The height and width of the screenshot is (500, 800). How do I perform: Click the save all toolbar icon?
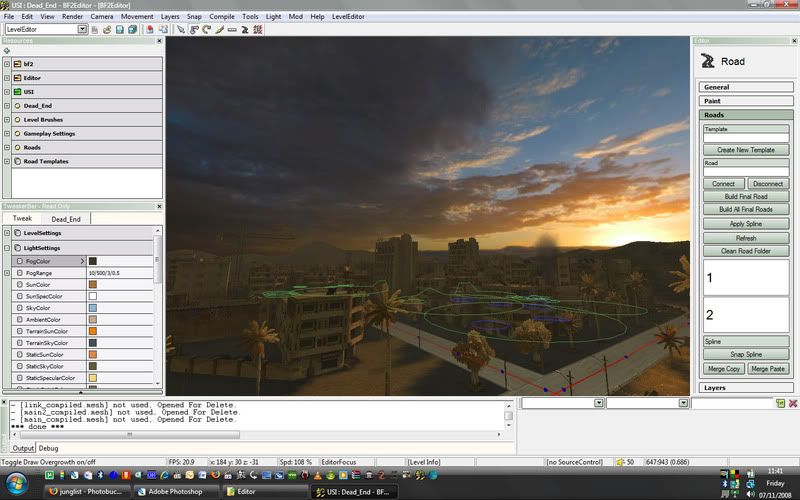pyautogui.click(x=133, y=30)
